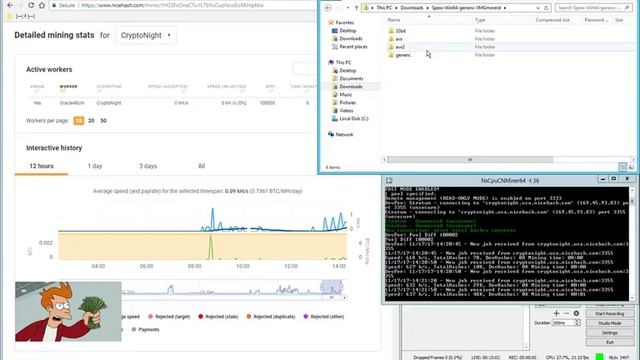
Task: Toggle Rejected (target) legend series
Action: pos(169,317)
